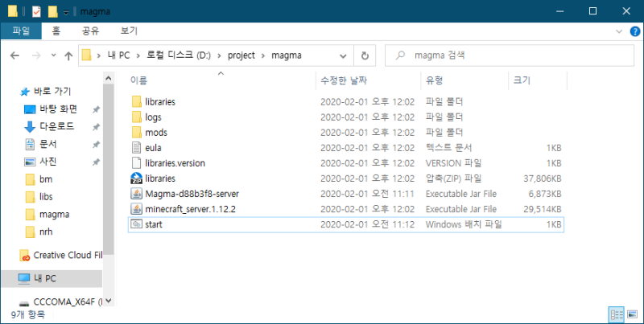This screenshot has width=644, height=324.
Task: Click the libraries folder icon
Action: pos(137,102)
